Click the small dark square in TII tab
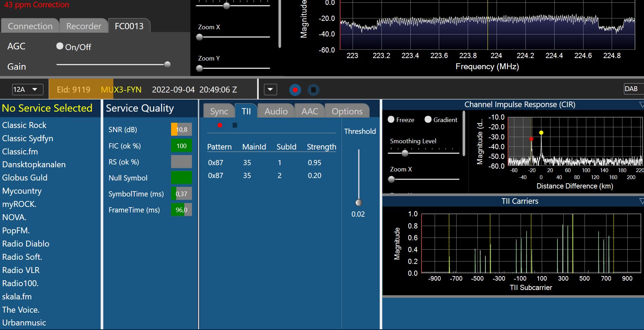Viewport: 644px width, 330px height. (235, 125)
